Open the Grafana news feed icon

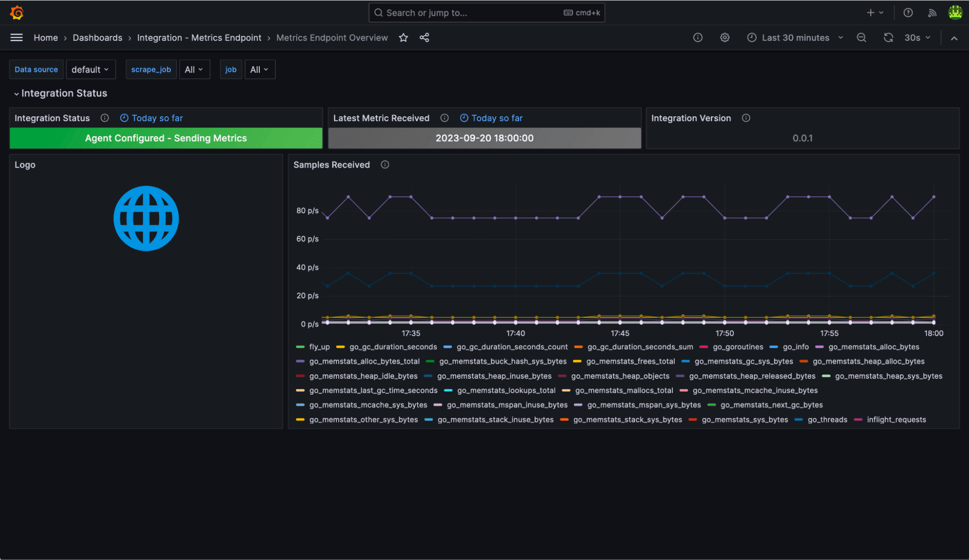coord(932,13)
